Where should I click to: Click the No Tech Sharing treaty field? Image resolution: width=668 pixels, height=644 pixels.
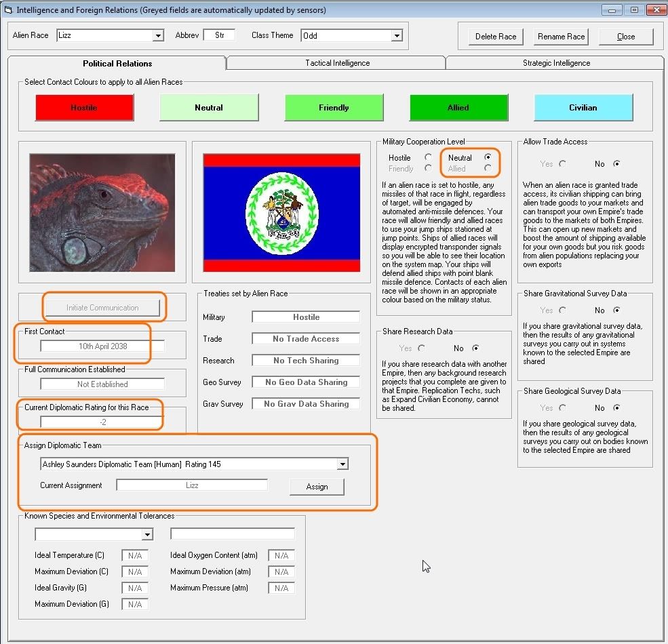pyautogui.click(x=306, y=361)
